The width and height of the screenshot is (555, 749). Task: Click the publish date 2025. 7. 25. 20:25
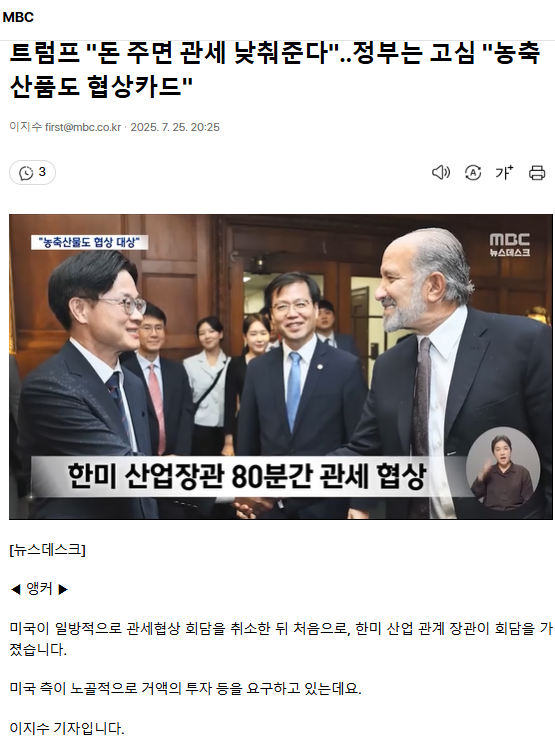[x=175, y=127]
